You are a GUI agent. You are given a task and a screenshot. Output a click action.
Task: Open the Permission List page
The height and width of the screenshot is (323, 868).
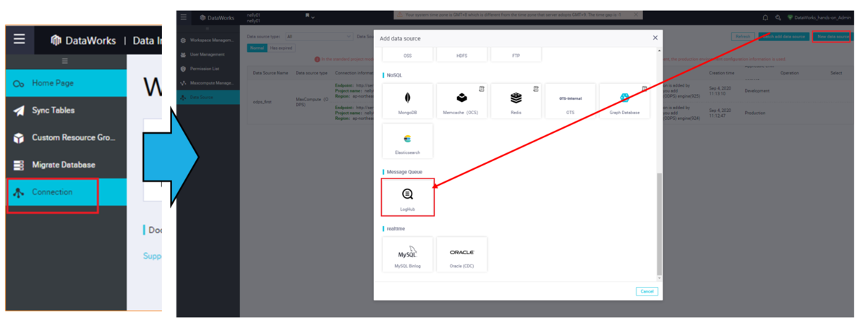(208, 69)
